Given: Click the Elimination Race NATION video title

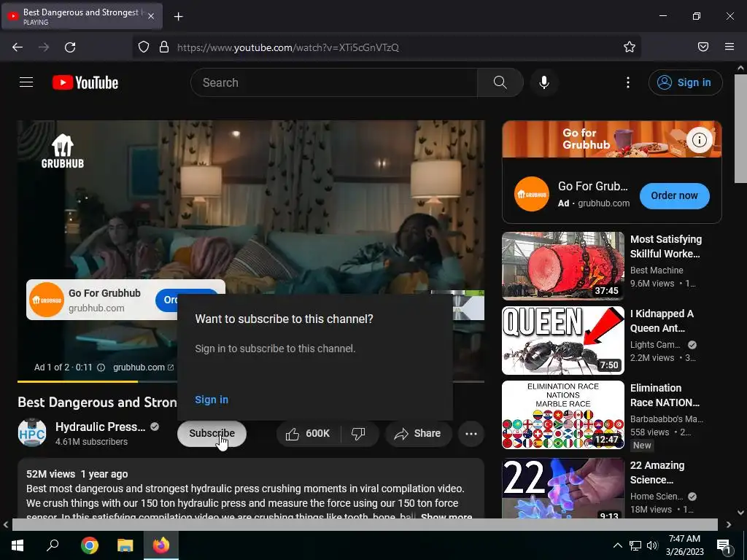Looking at the screenshot, I should (x=665, y=395).
